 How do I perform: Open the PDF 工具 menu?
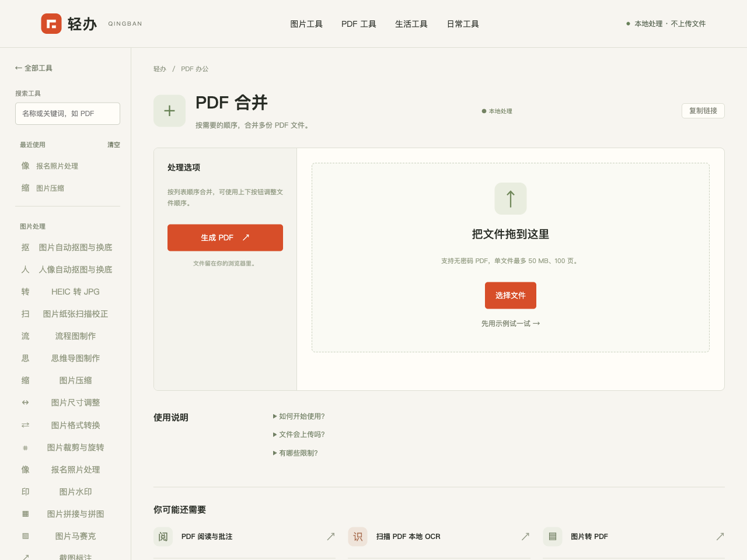tap(359, 24)
